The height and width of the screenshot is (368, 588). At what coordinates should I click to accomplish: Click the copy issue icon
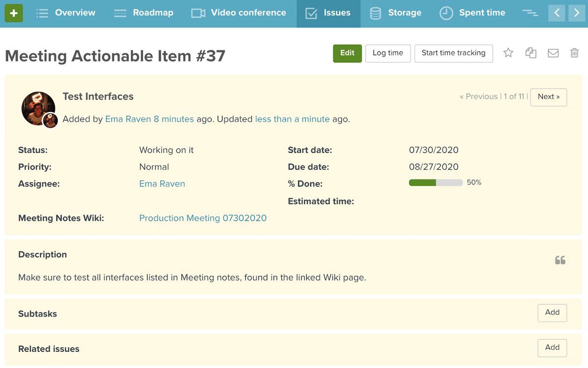[531, 53]
